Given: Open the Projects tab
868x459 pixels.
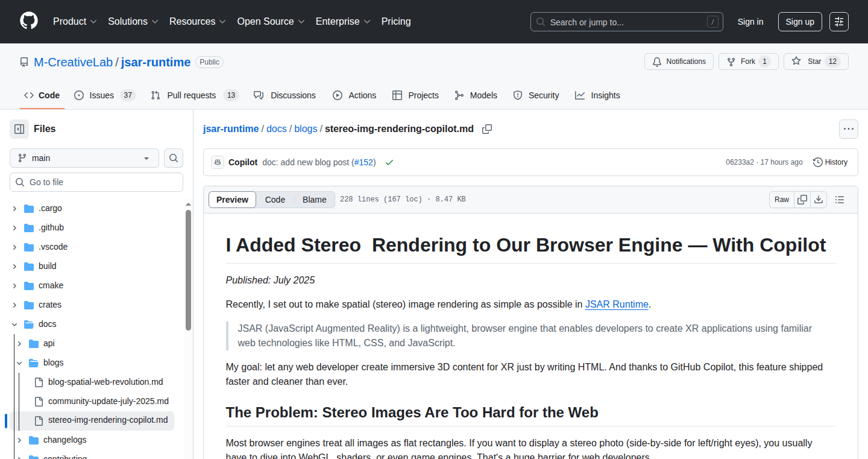Looking at the screenshot, I should click(415, 95).
